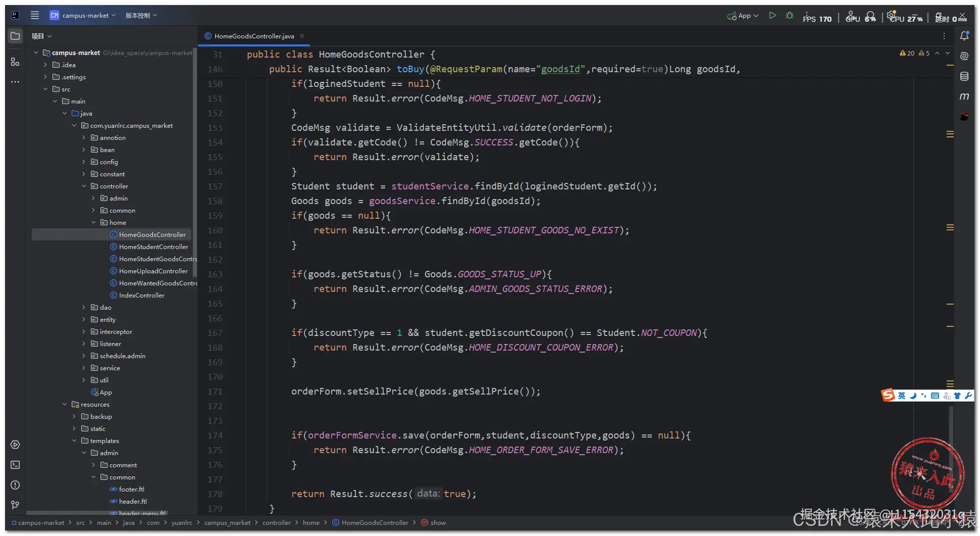Open the Terminal tool window
Screen dimensions: 980x536
15,465
